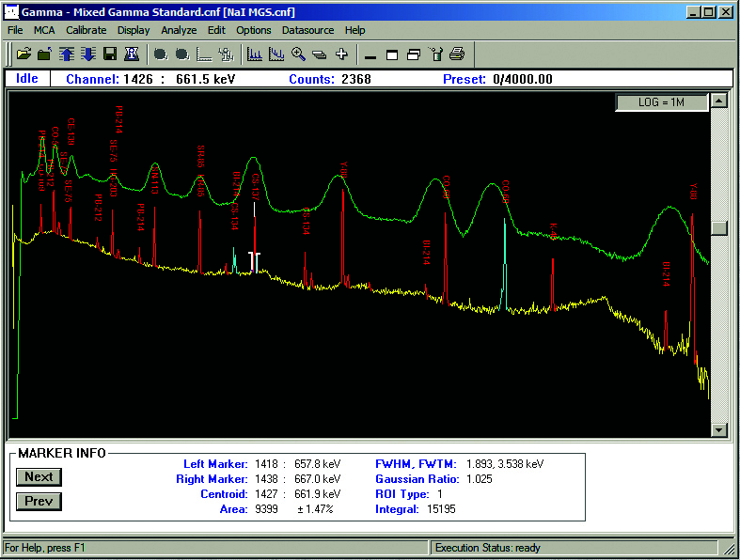This screenshot has width=740, height=560.
Task: Click the red K-40 peak in the spectrum
Action: (x=553, y=284)
